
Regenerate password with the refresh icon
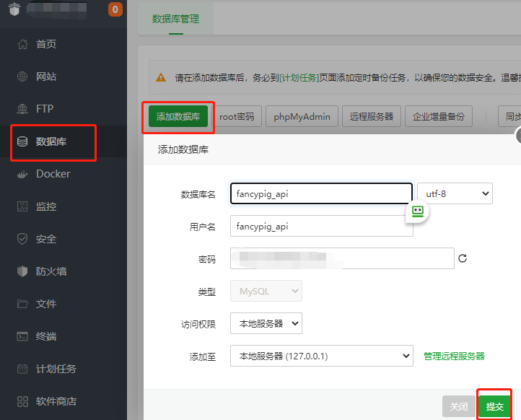click(x=463, y=258)
